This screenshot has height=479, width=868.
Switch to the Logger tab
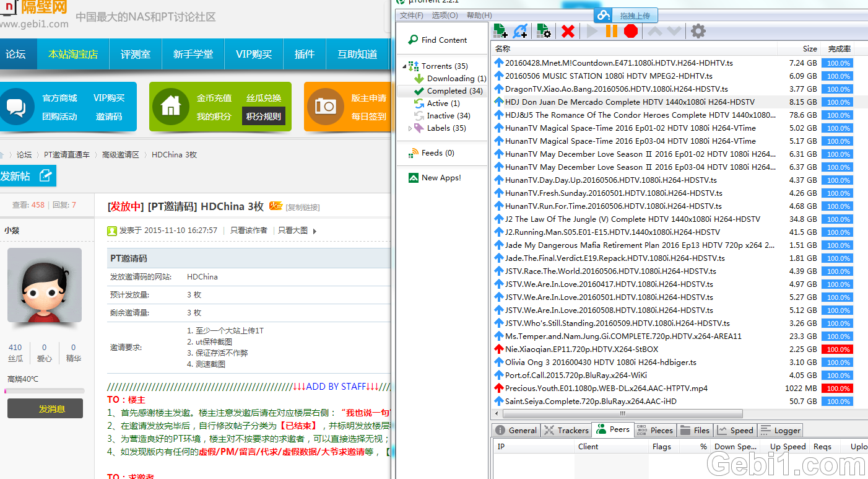point(780,430)
